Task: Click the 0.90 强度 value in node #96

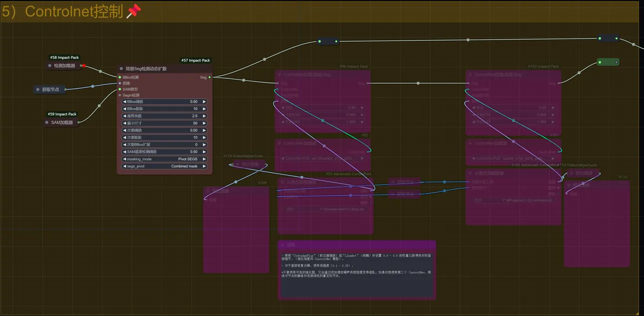Action: tap(352, 107)
